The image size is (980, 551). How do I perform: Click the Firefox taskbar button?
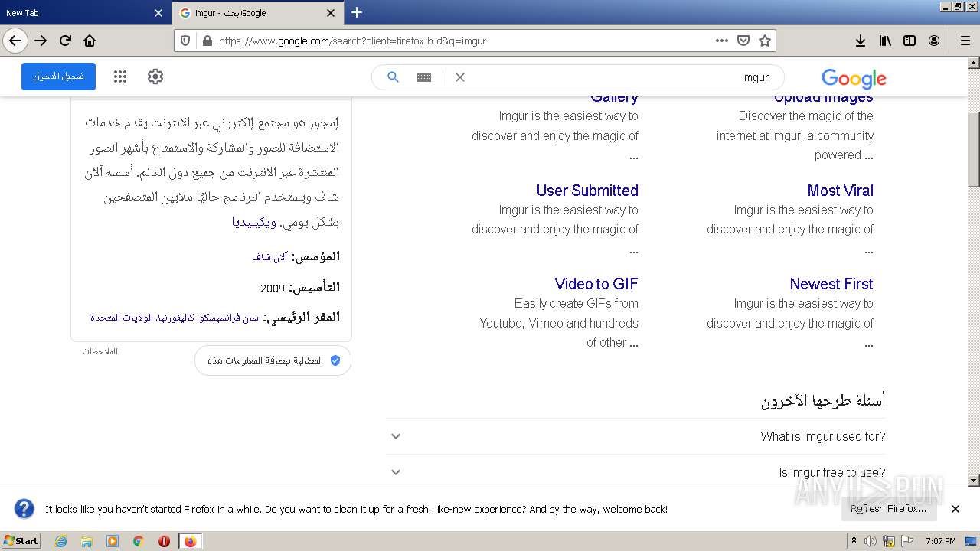pyautogui.click(x=191, y=541)
